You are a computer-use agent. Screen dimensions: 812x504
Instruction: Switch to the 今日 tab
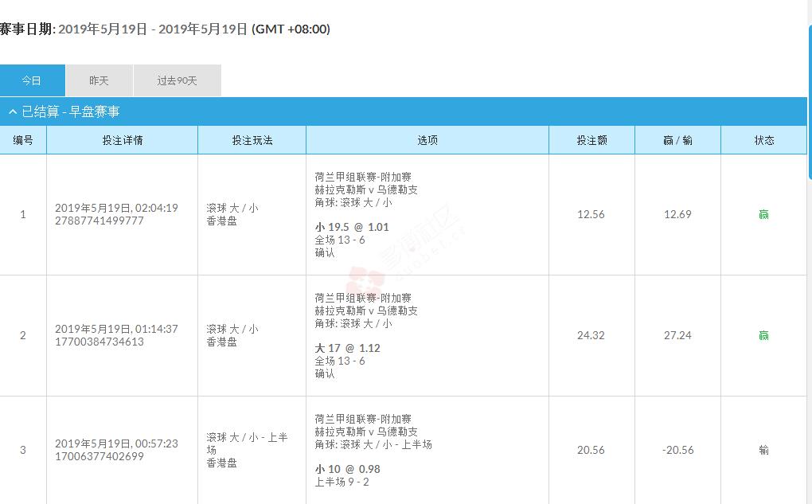pos(32,80)
